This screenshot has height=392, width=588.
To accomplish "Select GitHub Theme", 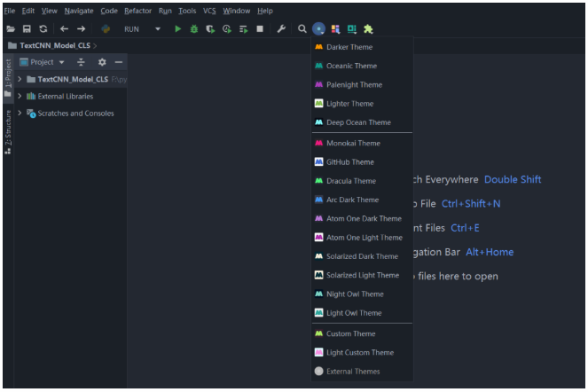I will click(x=362, y=161).
